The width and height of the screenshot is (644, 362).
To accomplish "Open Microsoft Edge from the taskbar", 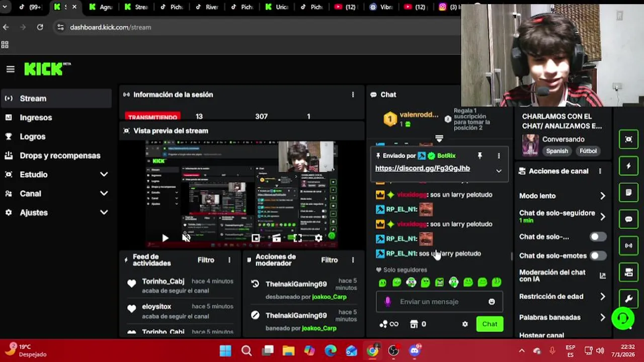I will pos(331,350).
